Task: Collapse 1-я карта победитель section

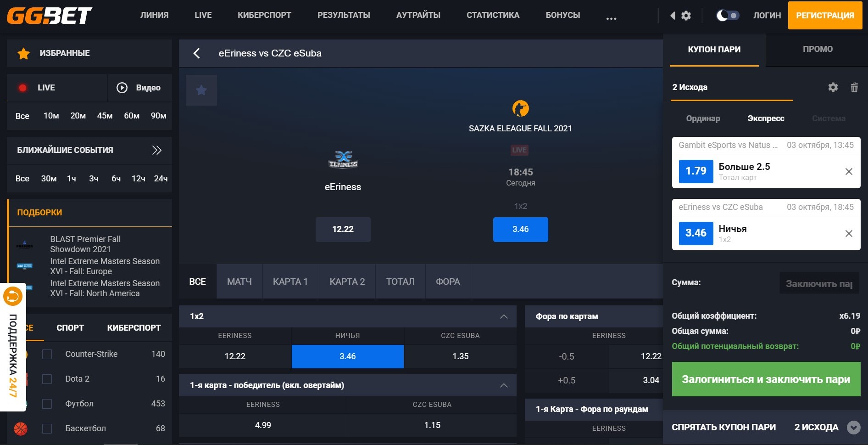Action: tap(504, 385)
